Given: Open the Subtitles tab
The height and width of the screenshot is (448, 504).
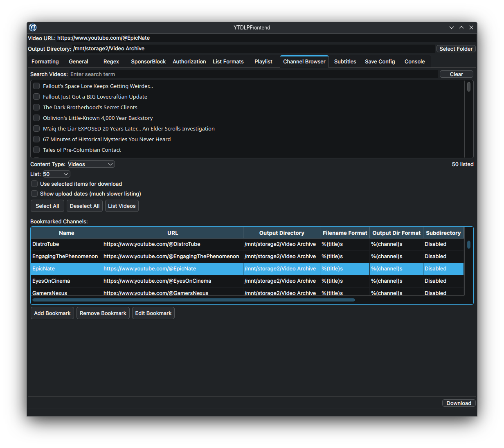Looking at the screenshot, I should [x=345, y=61].
